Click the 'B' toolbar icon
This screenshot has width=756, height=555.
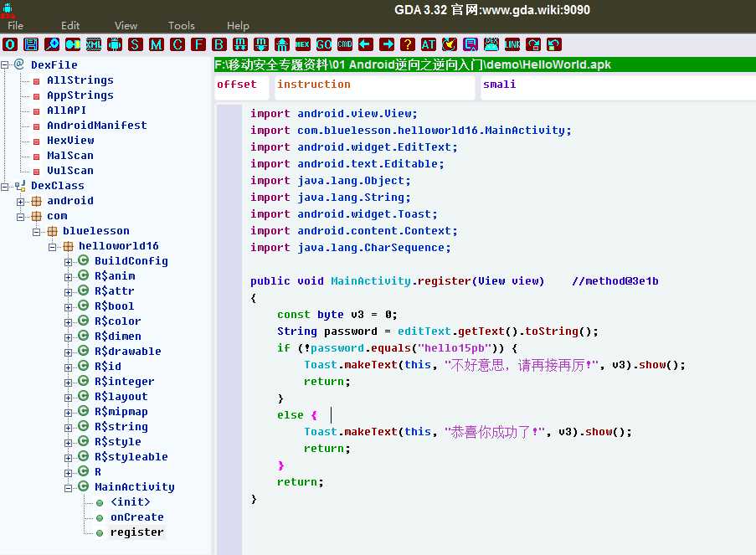[x=219, y=45]
